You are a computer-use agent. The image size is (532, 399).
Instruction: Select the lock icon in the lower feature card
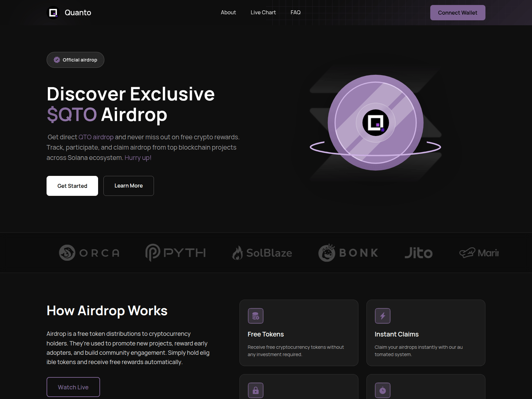(x=256, y=390)
